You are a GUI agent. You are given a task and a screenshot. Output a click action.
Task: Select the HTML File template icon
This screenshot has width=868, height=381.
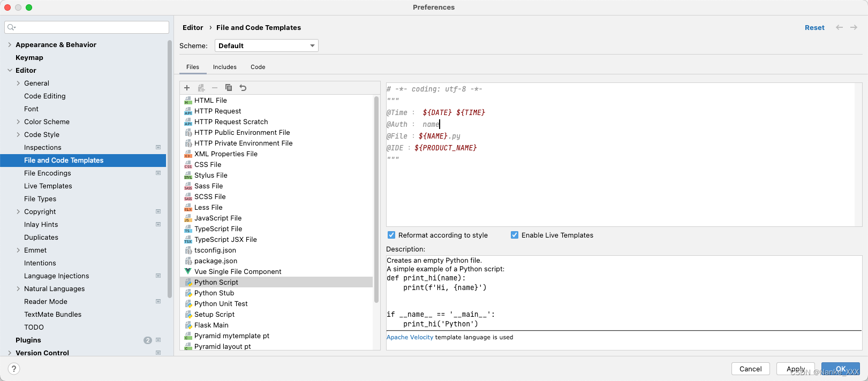pyautogui.click(x=188, y=101)
